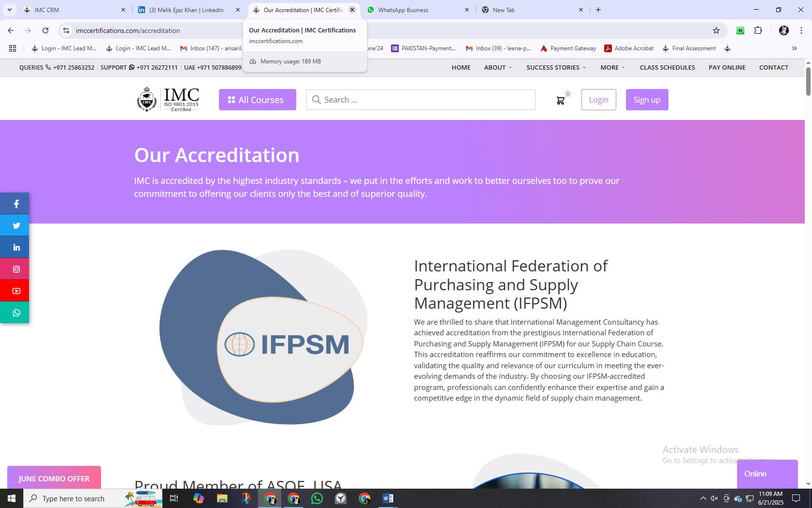Image resolution: width=812 pixels, height=508 pixels.
Task: Switch to Malik Ejaz Khan LinkedIn tab
Action: (188, 10)
